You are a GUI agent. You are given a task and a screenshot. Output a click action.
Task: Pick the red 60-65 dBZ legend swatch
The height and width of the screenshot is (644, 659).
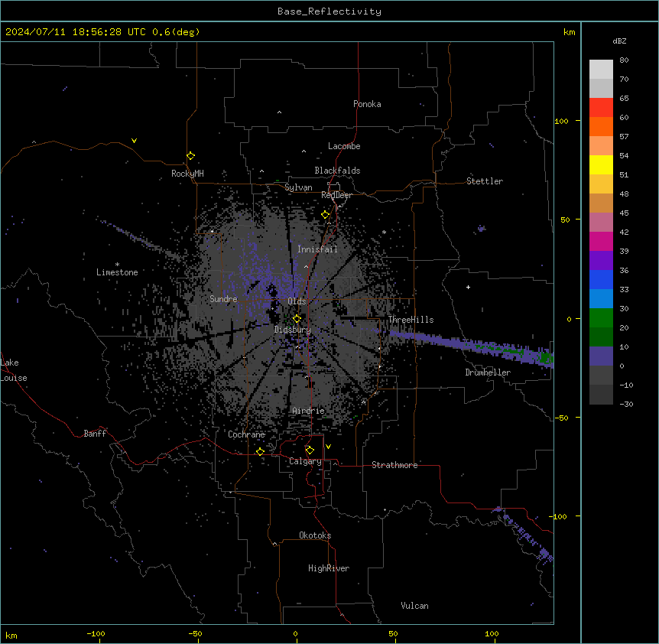pyautogui.click(x=601, y=108)
